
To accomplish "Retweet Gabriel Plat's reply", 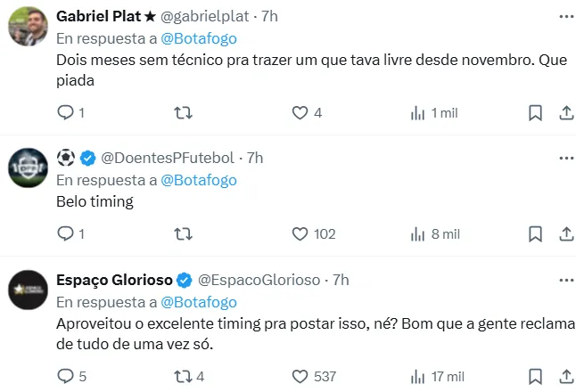I will click(182, 113).
